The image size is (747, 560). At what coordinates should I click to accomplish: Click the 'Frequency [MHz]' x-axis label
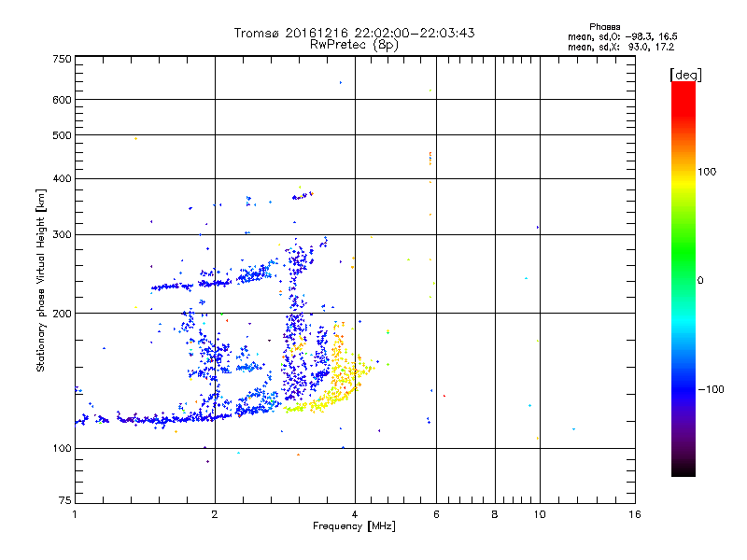pos(354,525)
